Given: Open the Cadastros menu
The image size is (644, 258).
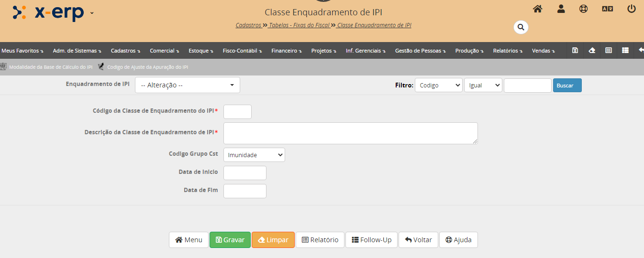Looking at the screenshot, I should [125, 51].
